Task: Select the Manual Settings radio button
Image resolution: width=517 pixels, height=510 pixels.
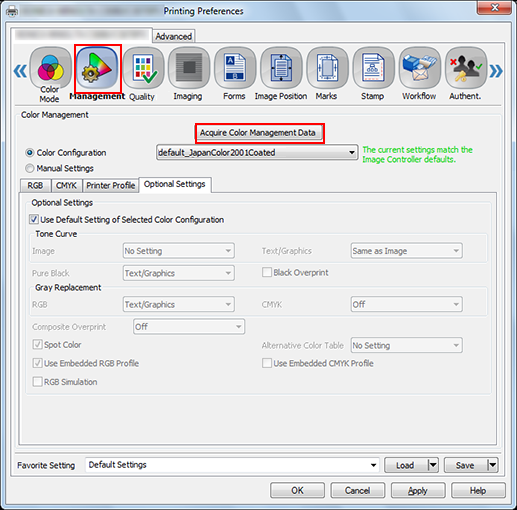Action: coord(30,168)
